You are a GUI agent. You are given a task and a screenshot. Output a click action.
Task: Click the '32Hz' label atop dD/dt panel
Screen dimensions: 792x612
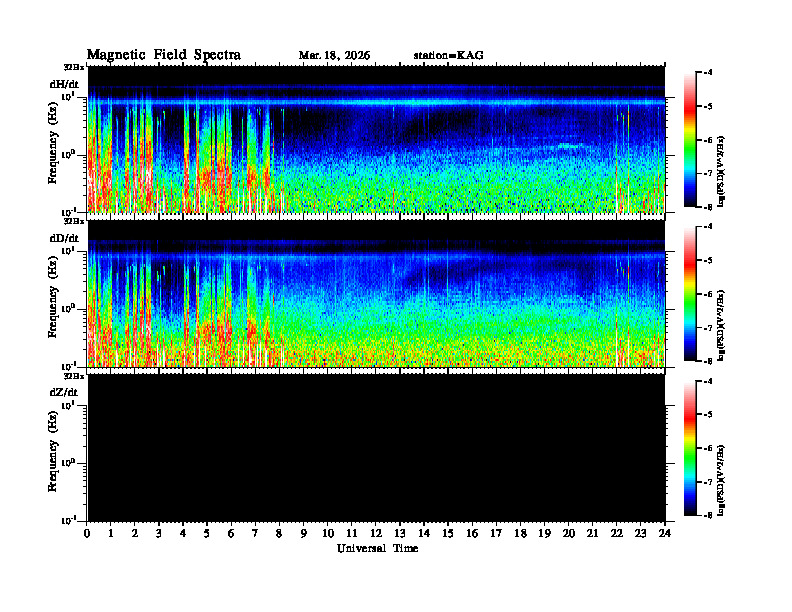pos(74,221)
